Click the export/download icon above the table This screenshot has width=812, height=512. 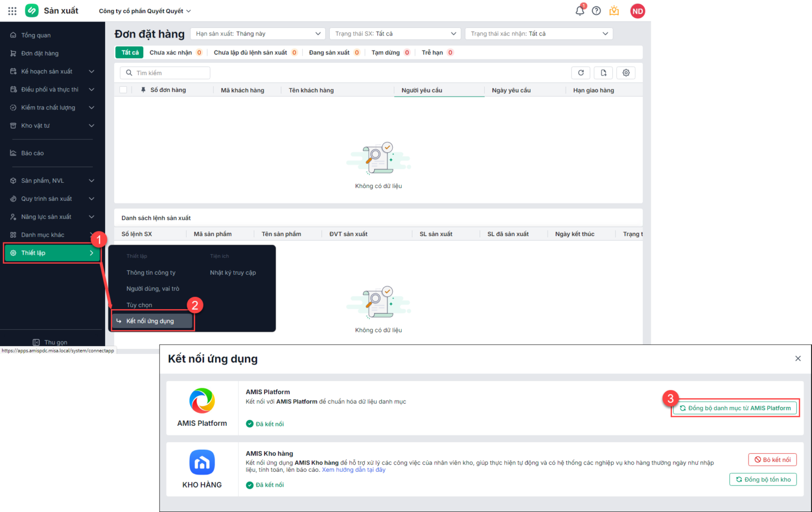click(603, 72)
